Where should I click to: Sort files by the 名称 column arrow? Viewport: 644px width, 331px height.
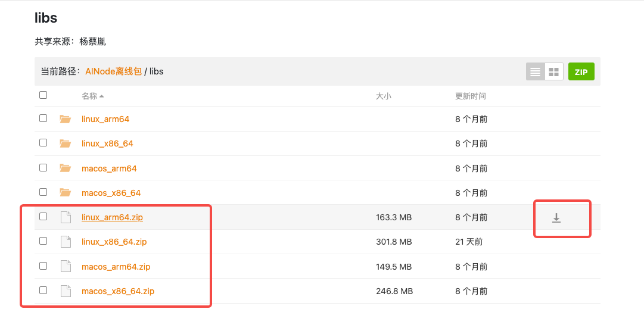click(x=101, y=96)
